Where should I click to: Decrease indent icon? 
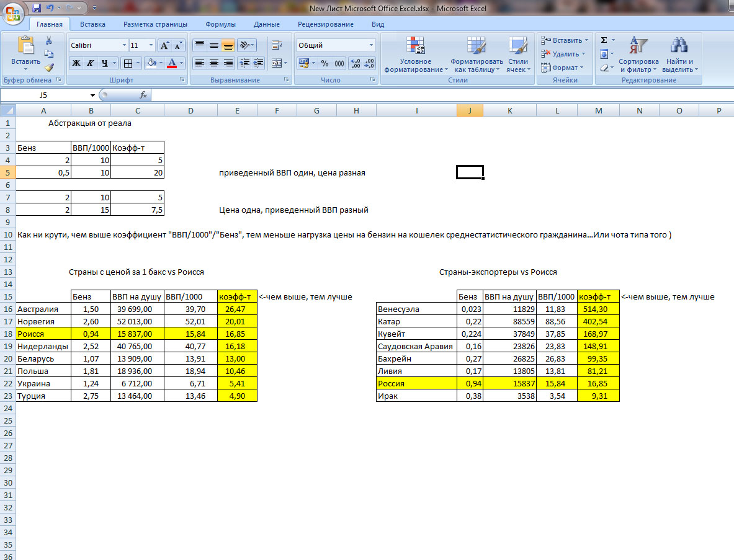(x=244, y=63)
